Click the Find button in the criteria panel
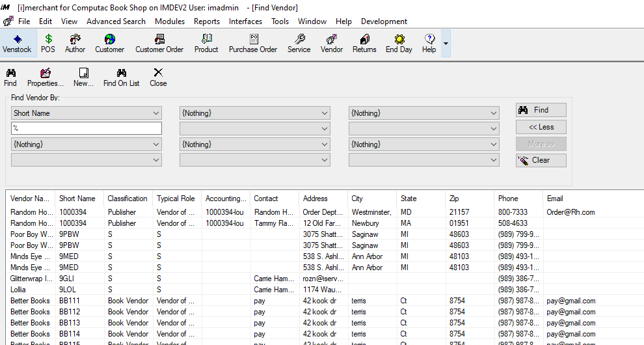The image size is (644, 345). pos(541,110)
